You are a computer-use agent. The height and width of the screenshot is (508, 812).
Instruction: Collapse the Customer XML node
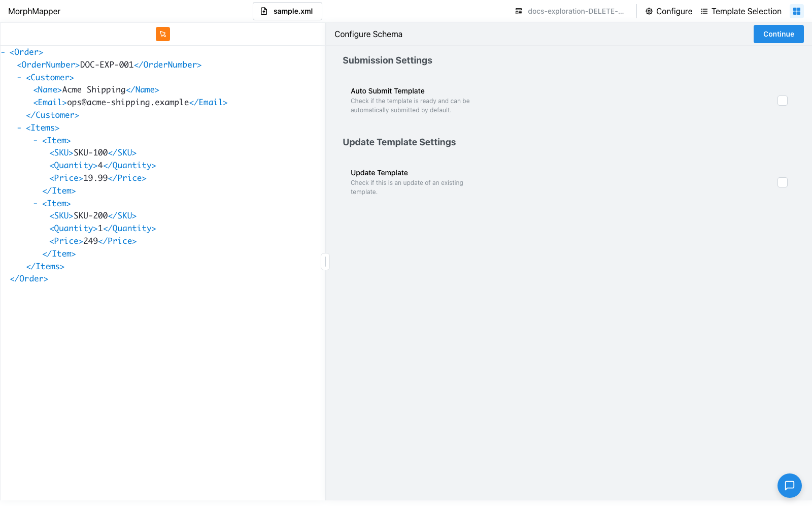point(19,77)
